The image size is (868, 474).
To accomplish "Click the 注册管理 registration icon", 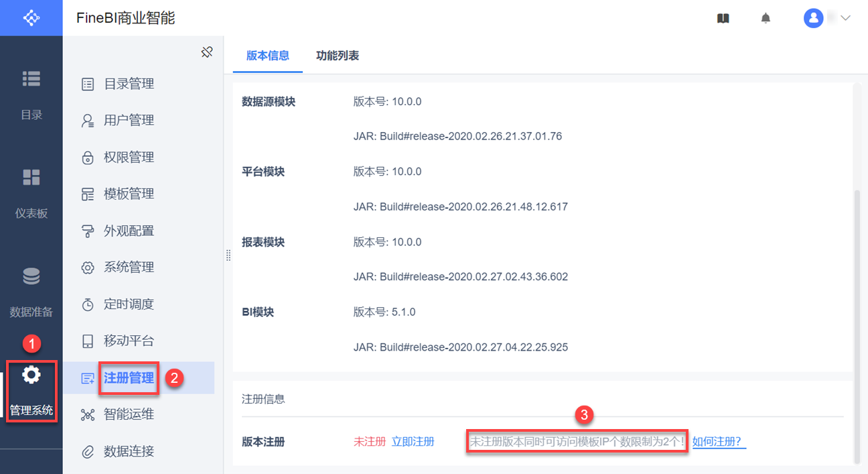I will coord(88,378).
